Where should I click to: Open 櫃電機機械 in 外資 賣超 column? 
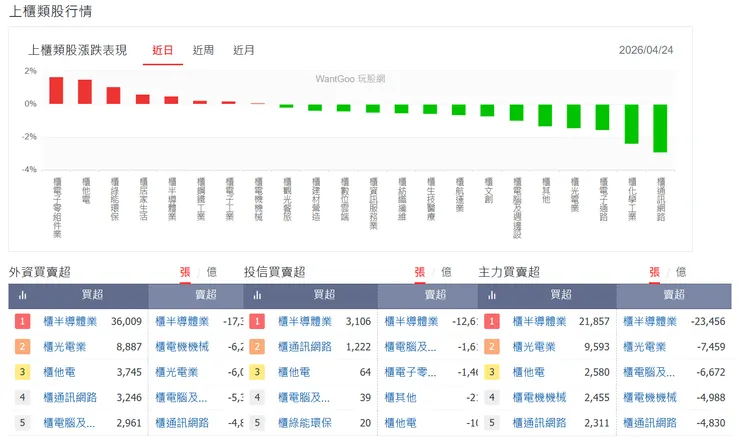182,347
